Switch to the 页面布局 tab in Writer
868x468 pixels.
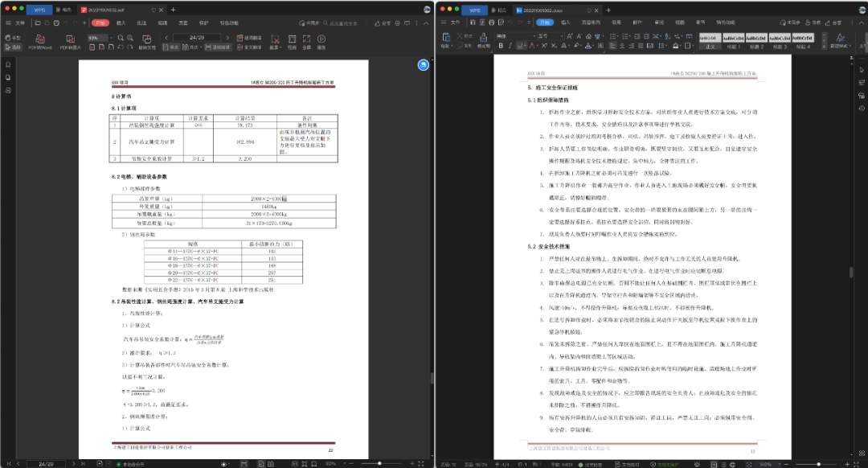tap(592, 23)
